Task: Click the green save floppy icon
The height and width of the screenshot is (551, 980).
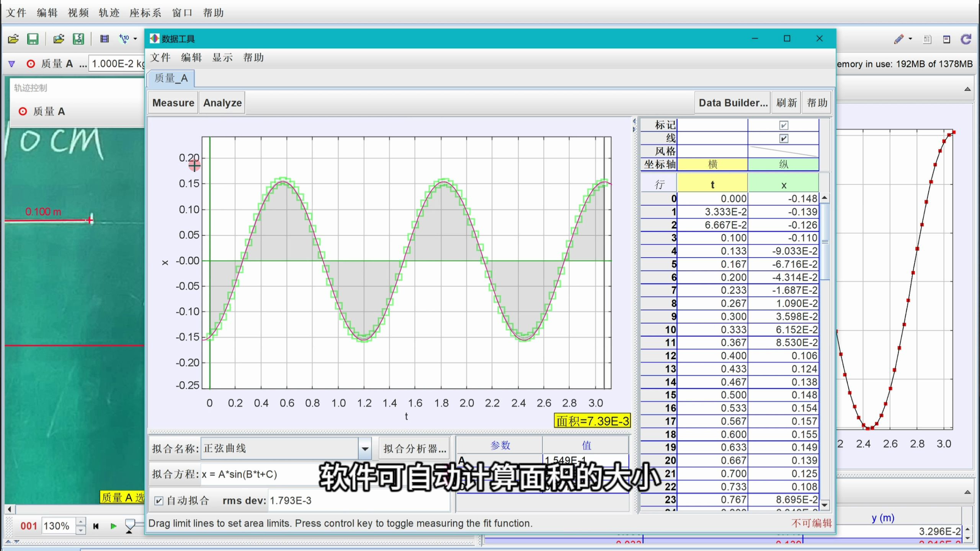Action: point(33,39)
